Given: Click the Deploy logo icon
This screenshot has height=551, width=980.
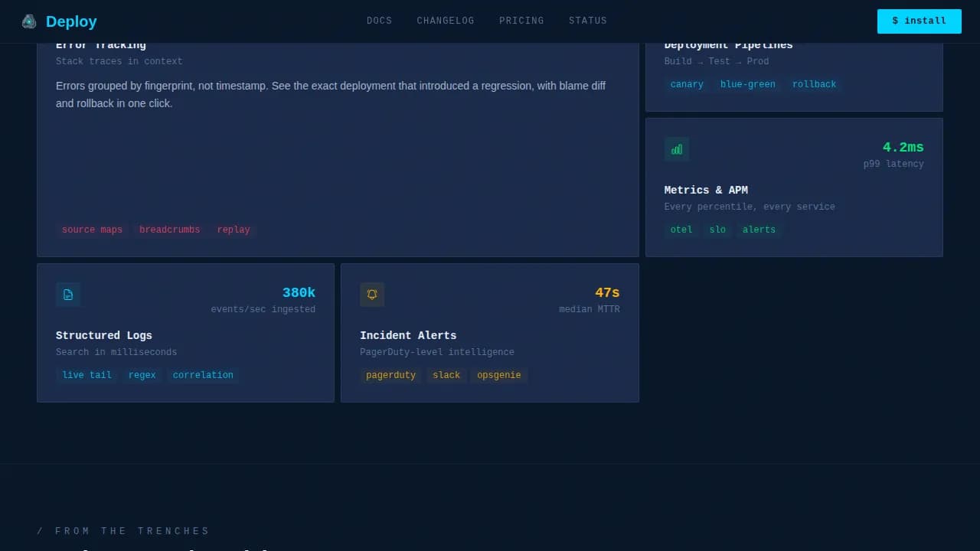Looking at the screenshot, I should pos(29,21).
